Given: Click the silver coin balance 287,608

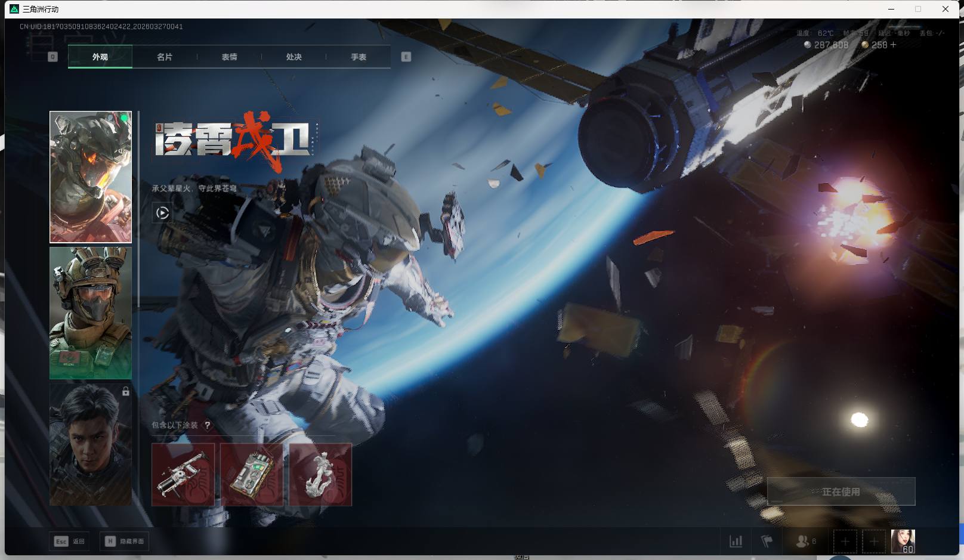Looking at the screenshot, I should click(826, 45).
